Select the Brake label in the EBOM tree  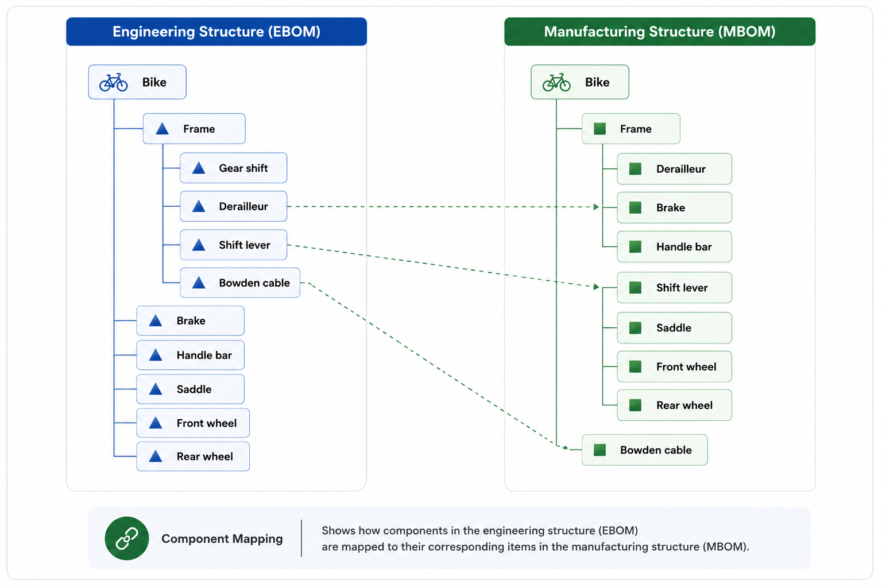click(x=191, y=320)
